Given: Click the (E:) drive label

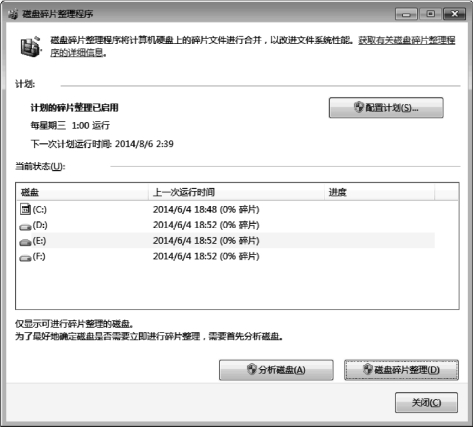Looking at the screenshot, I should (x=39, y=241).
